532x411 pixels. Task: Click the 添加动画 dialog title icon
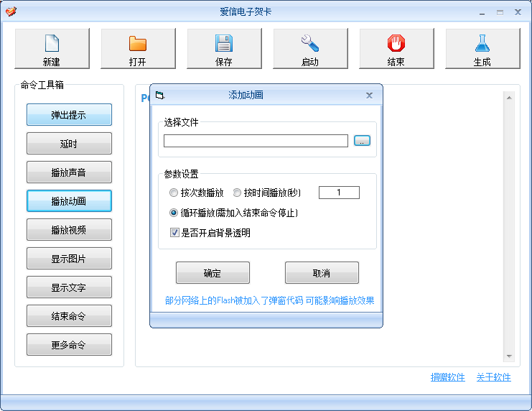(160, 95)
